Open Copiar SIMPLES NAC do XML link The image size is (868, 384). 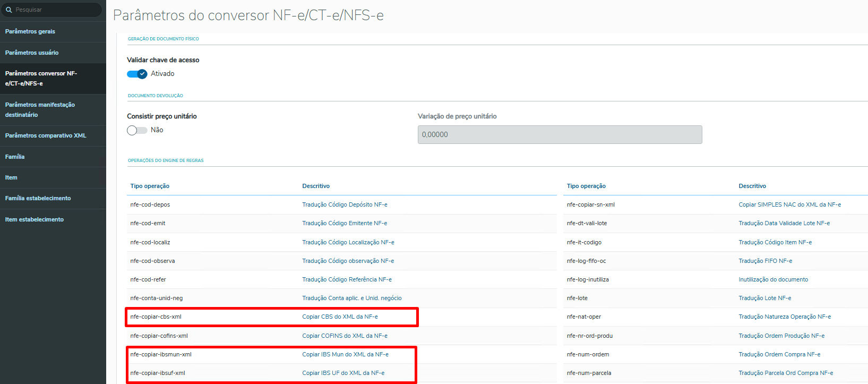pos(789,205)
